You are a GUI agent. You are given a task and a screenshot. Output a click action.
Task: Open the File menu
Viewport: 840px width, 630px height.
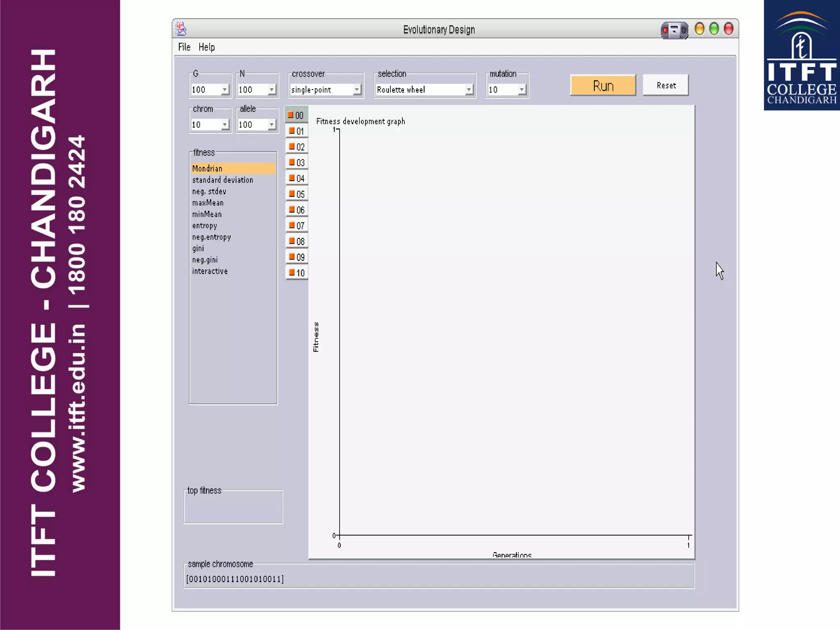click(x=184, y=47)
